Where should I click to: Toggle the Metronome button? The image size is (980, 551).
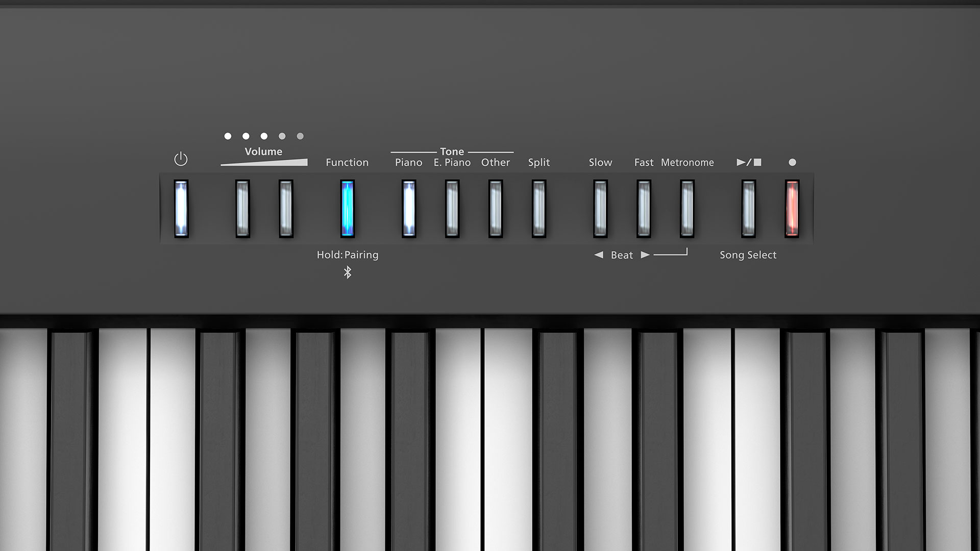click(687, 208)
